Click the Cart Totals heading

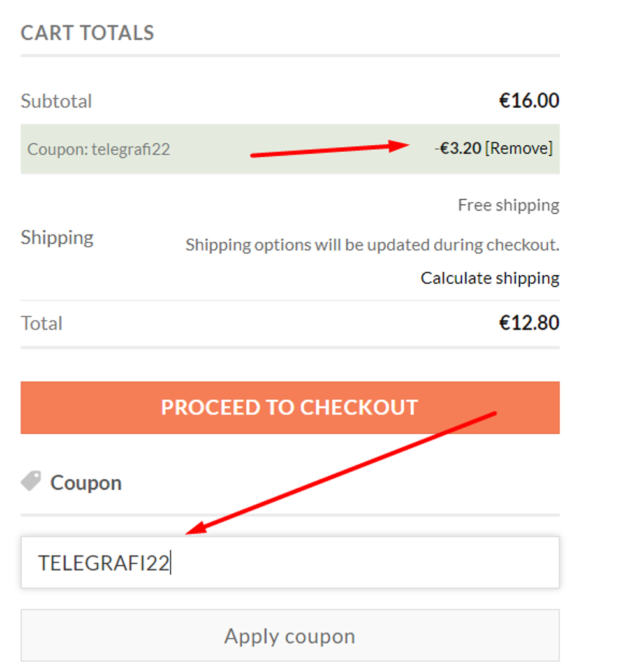[87, 33]
